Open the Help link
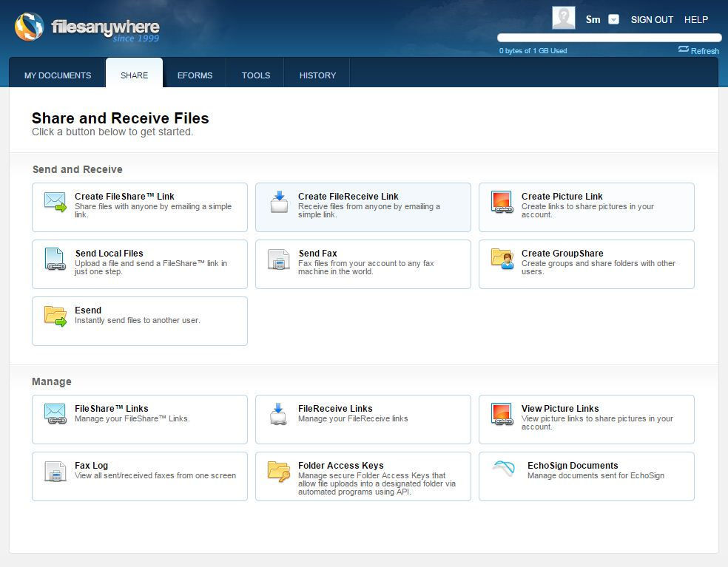The height and width of the screenshot is (567, 728). point(696,19)
